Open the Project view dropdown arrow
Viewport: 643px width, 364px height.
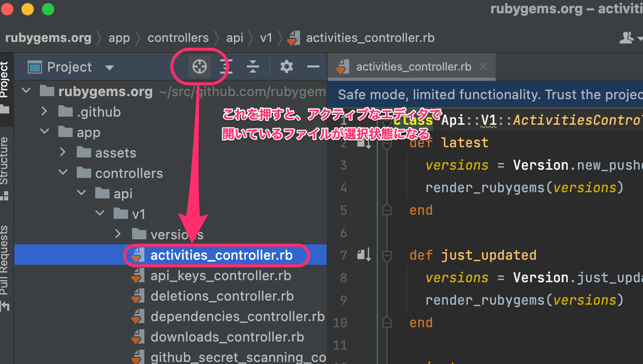click(x=109, y=68)
